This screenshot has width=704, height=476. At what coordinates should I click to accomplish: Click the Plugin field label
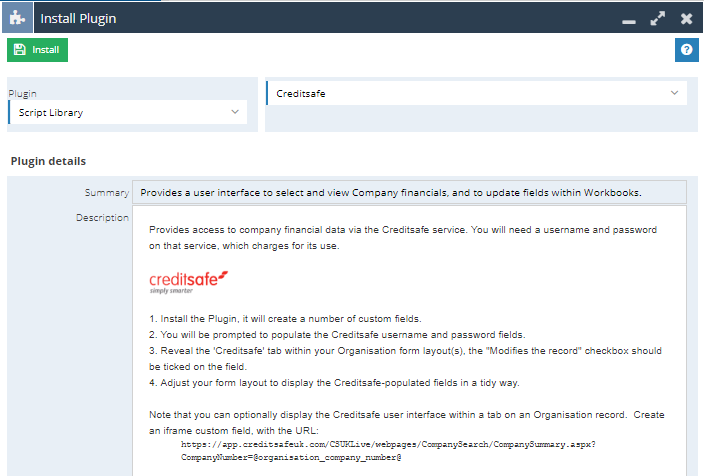pos(22,93)
